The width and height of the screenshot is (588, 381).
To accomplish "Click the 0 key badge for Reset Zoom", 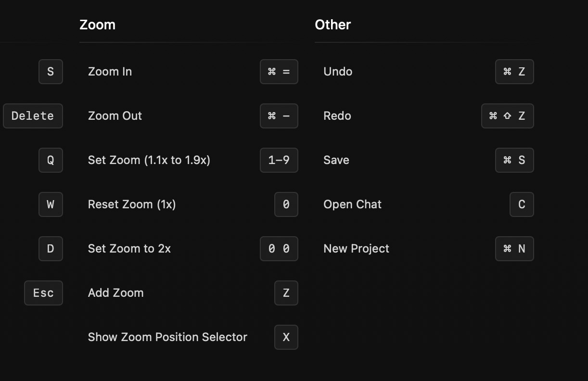I will (x=286, y=204).
